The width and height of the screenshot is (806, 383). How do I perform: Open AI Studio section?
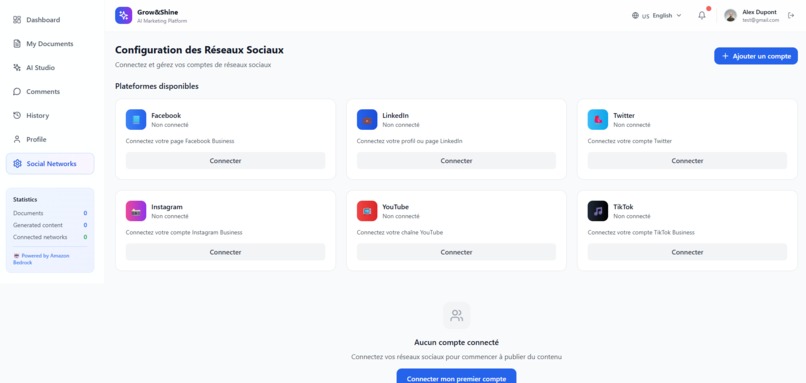pyautogui.click(x=50, y=67)
